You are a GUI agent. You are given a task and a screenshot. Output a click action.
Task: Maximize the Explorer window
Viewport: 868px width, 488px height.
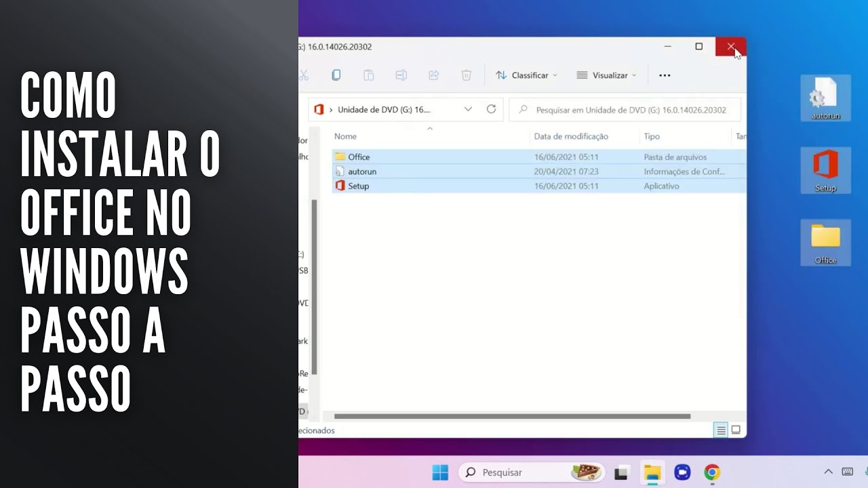(x=698, y=46)
